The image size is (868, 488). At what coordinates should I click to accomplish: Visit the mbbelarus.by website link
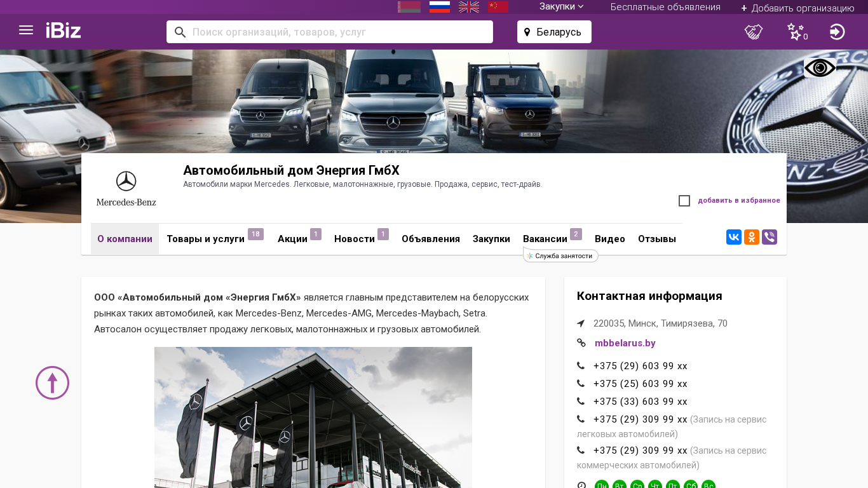(625, 343)
